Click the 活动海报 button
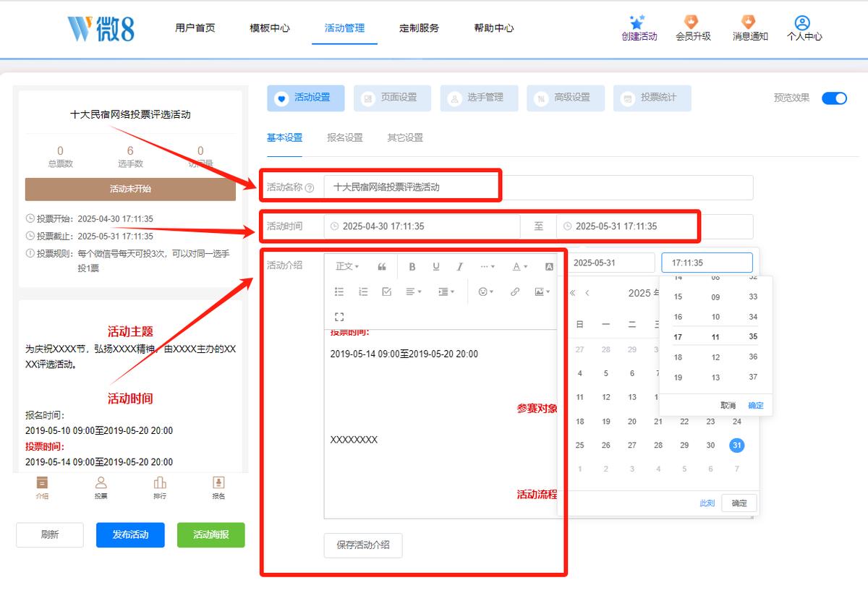The width and height of the screenshot is (868, 609). [x=211, y=535]
